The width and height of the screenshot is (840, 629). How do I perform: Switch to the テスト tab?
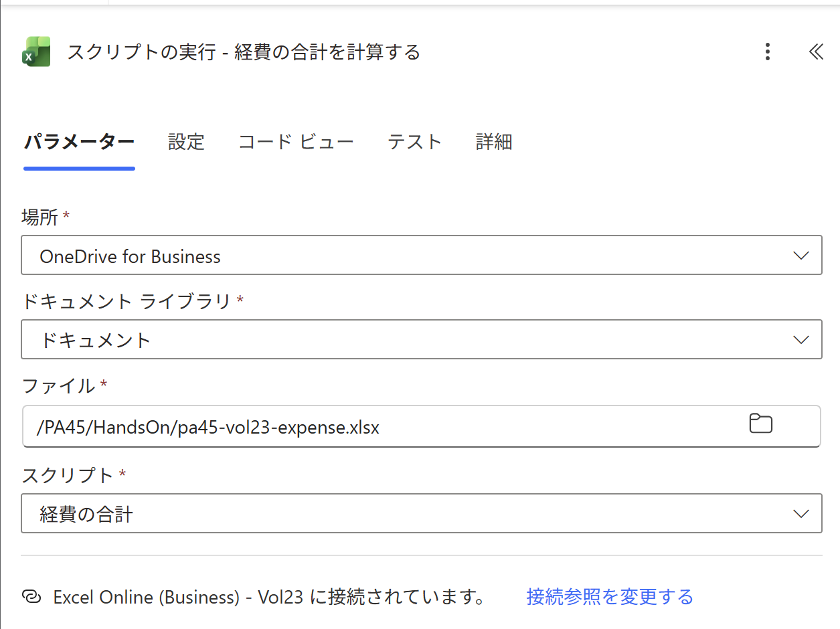[x=414, y=142]
